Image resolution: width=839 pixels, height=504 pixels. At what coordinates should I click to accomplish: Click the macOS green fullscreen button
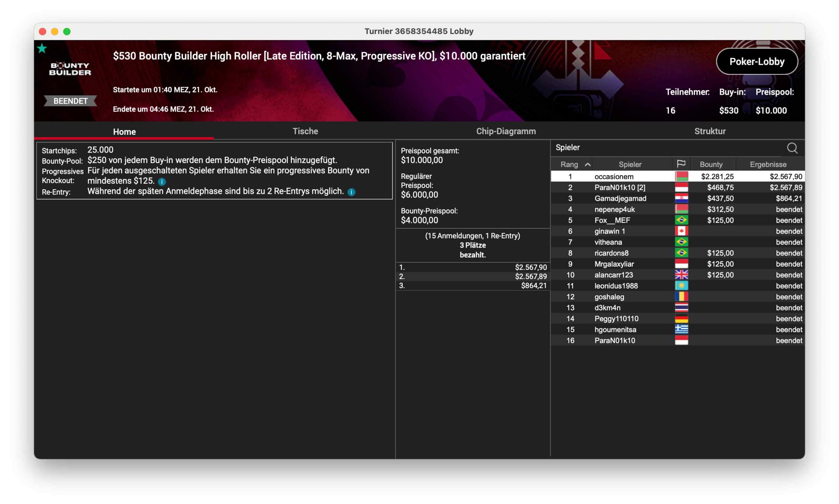point(67,31)
